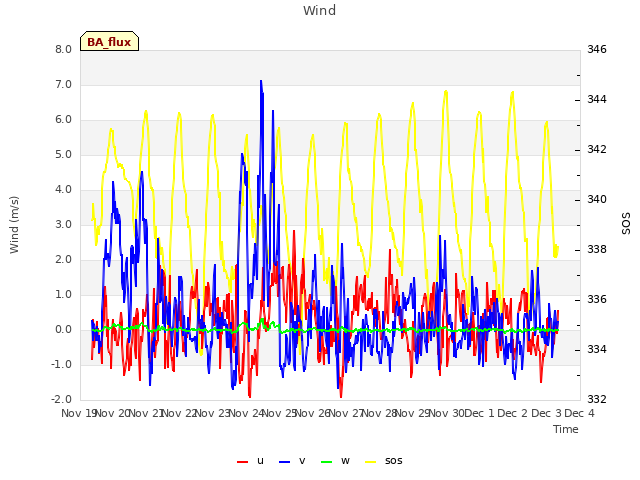
Task: Click the red u legend swatch
Action: tap(242, 462)
